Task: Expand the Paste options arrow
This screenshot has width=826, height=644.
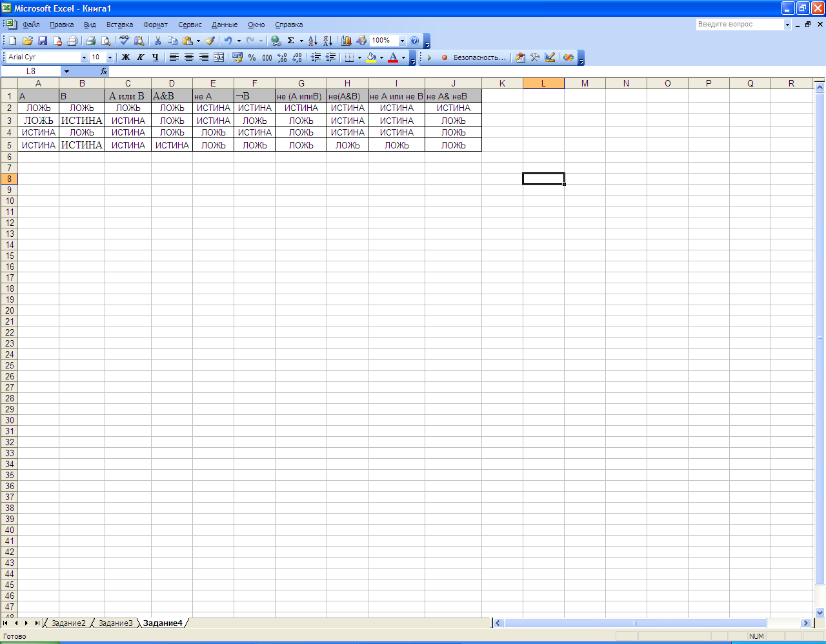Action: click(198, 41)
